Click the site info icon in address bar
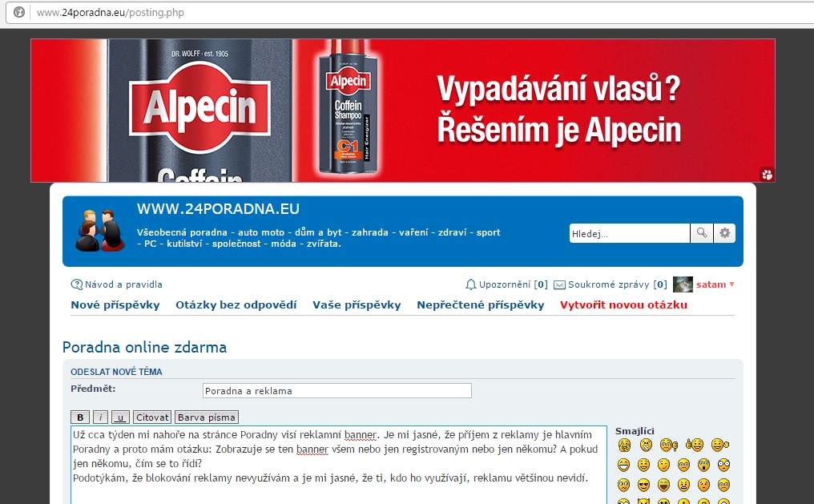This screenshot has height=504, width=814. tap(19, 12)
